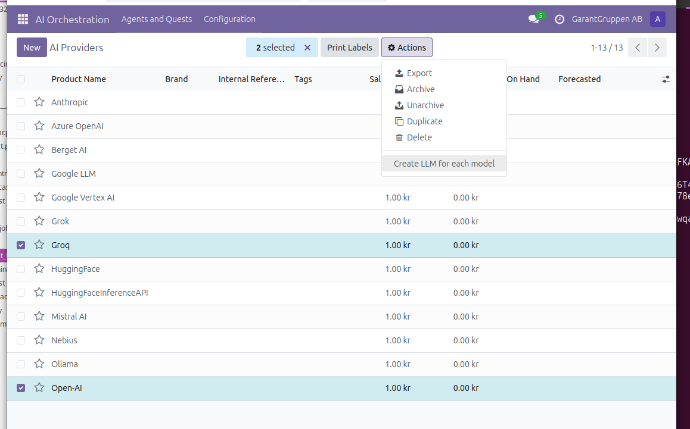Viewport: 690px width, 429px height.
Task: Favorite the Anthropic star
Action: tap(39, 102)
